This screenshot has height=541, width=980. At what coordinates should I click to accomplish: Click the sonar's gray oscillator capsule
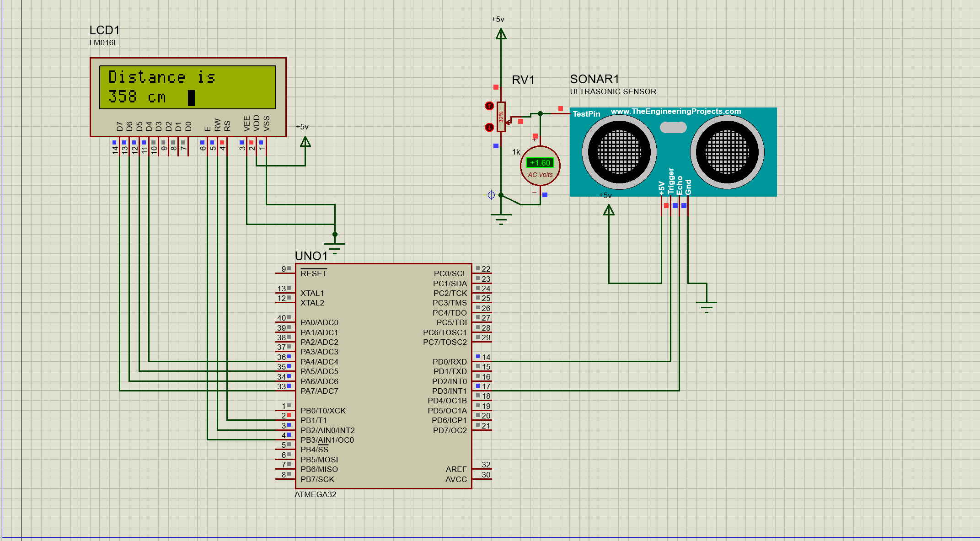pos(673,128)
